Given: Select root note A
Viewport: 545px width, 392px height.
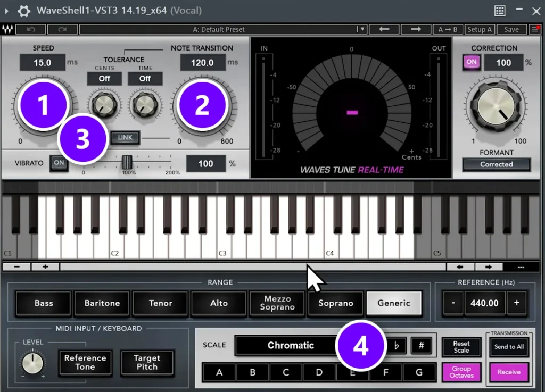Looking at the screenshot, I should click(219, 372).
